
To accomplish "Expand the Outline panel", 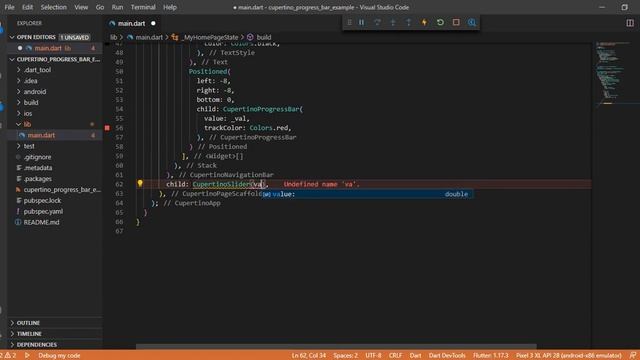I will click(x=54, y=323).
